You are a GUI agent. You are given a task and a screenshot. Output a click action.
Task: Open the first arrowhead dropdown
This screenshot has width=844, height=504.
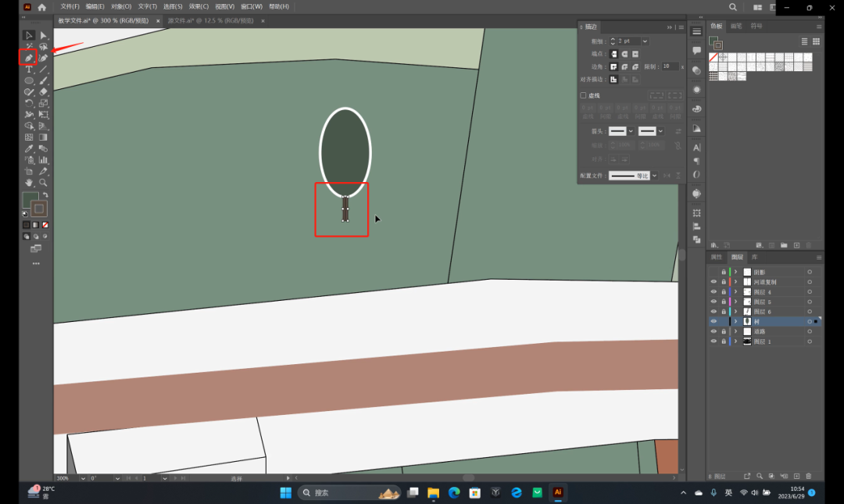coord(631,131)
